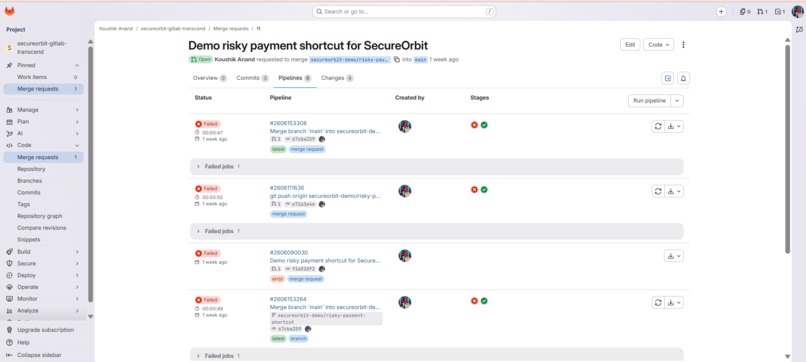Click the Koushik Anand breadcrumb link
806x362 pixels.
point(116,29)
